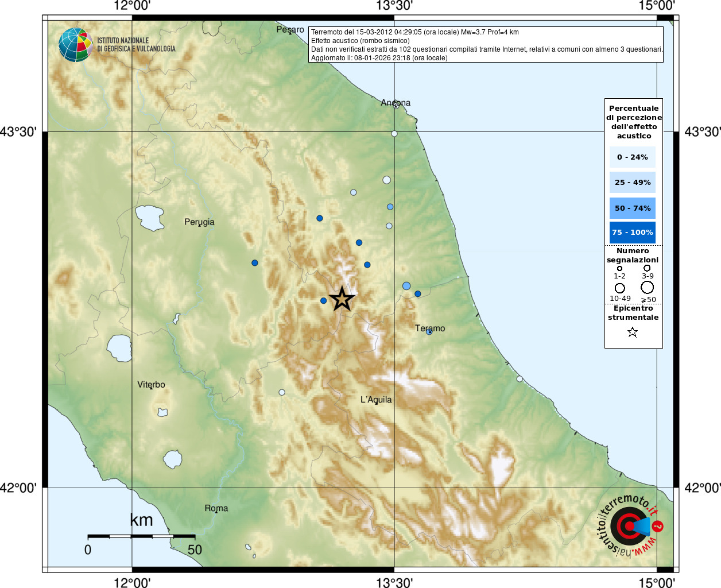
Task: Click the 'Aggiornato il: 08-01-2026' line
Action: 379,58
